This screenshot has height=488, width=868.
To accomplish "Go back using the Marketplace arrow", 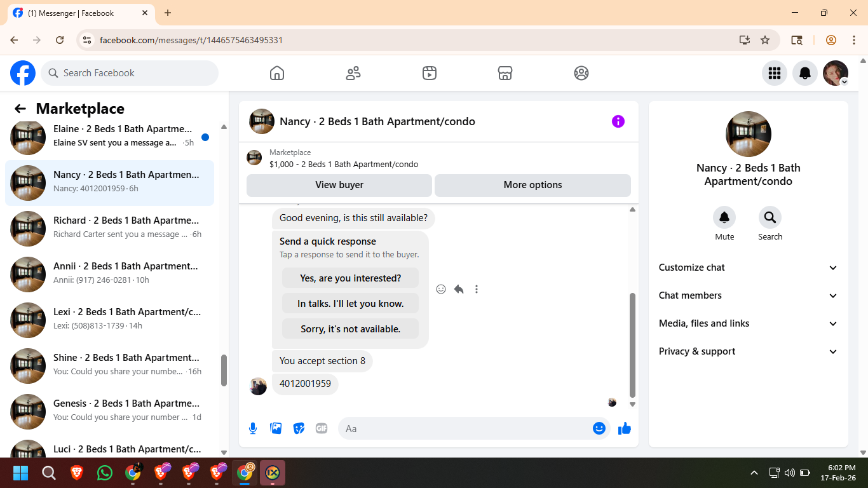I will point(20,109).
